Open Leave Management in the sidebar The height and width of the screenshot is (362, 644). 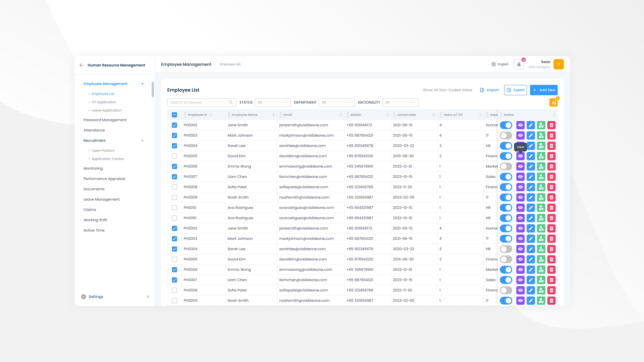coord(101,199)
